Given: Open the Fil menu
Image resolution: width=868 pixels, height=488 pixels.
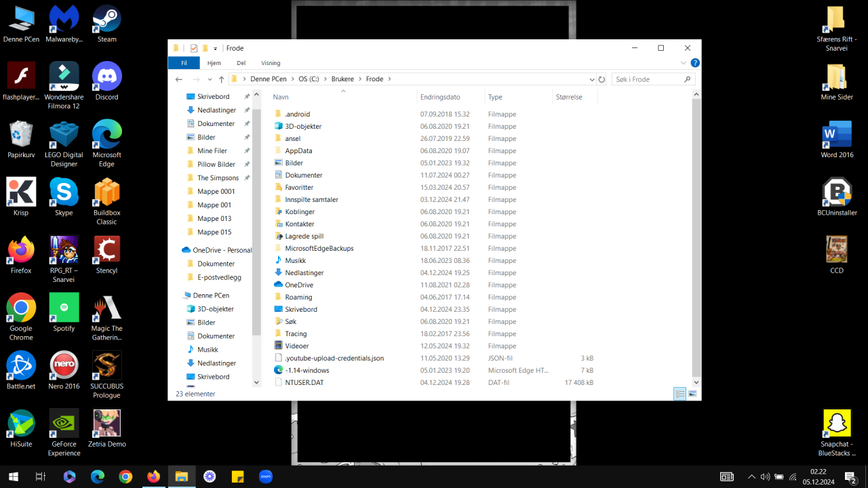Looking at the screenshot, I should coord(184,63).
